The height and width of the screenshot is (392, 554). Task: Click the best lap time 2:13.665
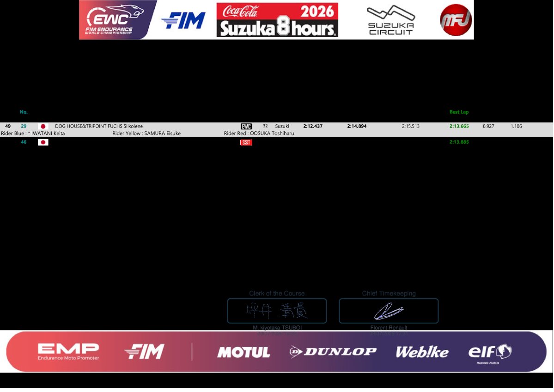pyautogui.click(x=459, y=126)
